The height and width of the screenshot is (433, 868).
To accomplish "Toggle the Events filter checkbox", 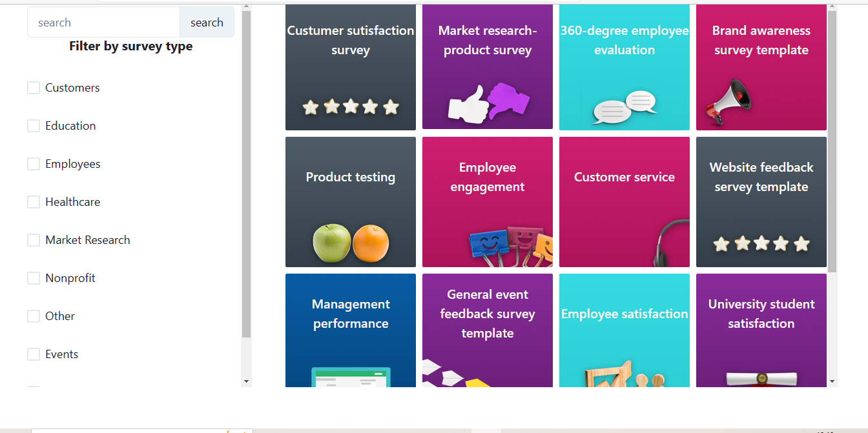I will pyautogui.click(x=34, y=354).
